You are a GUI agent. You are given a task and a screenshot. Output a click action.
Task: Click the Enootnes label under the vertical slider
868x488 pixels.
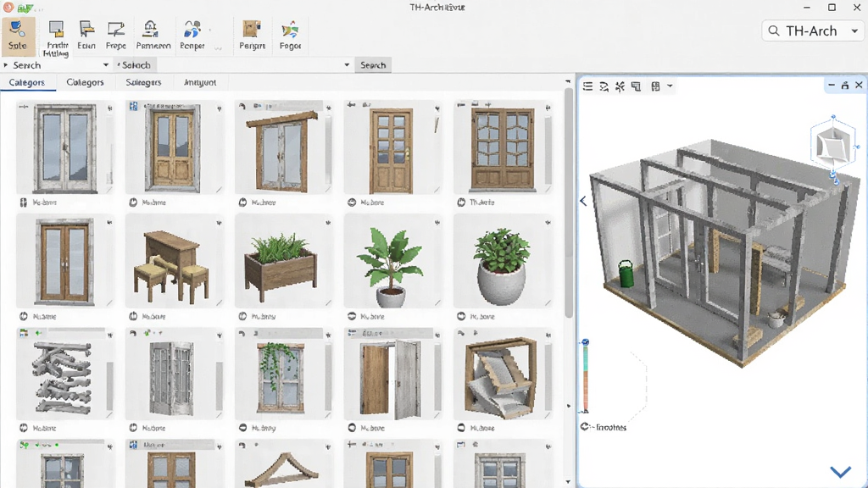610,427
